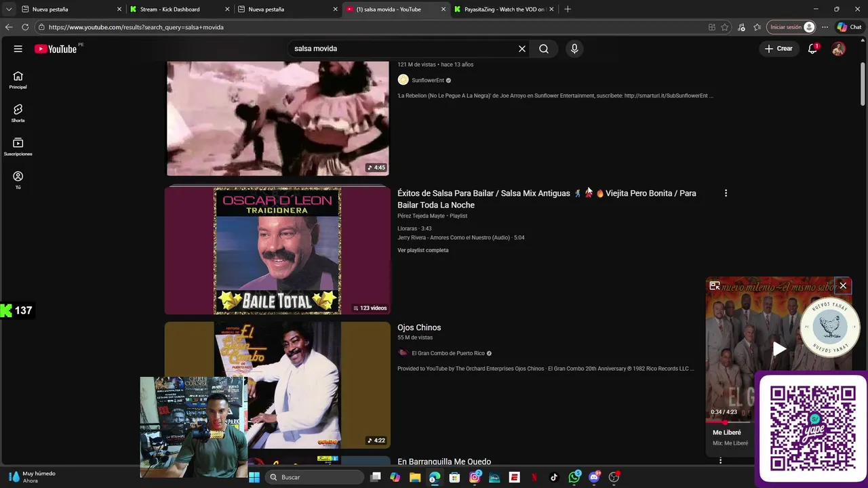Screen dimensions: 868x488
Task: Open the YouTube account avatar menu
Action: (x=839, y=49)
